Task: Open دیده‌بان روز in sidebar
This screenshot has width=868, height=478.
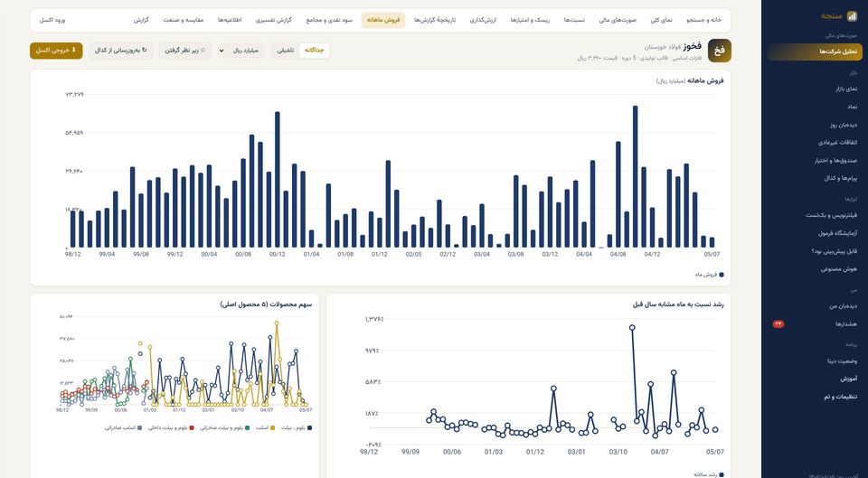Action: tap(815, 125)
